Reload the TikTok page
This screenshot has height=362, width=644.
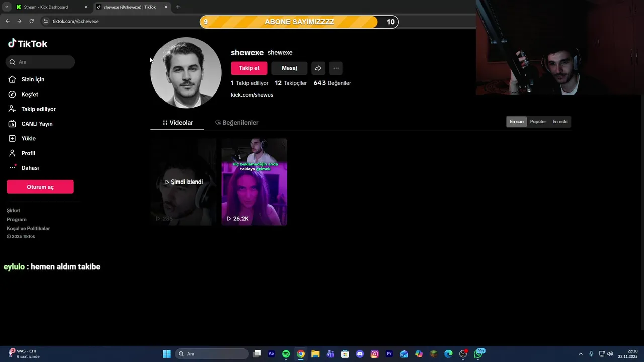tap(32, 21)
